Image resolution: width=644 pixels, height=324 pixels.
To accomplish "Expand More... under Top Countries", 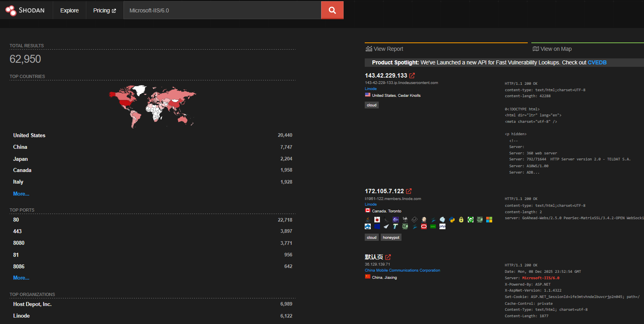I will point(21,194).
